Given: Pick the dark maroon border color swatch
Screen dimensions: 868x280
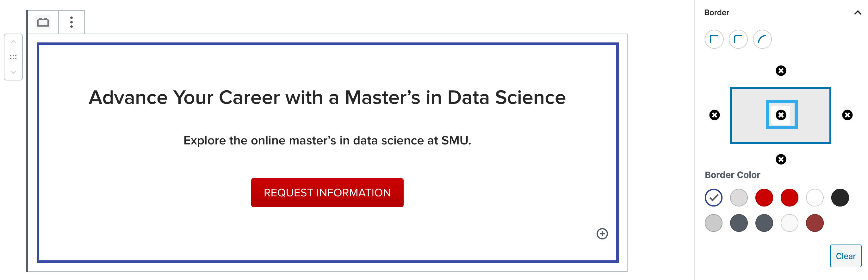Looking at the screenshot, I should pyautogui.click(x=815, y=223).
